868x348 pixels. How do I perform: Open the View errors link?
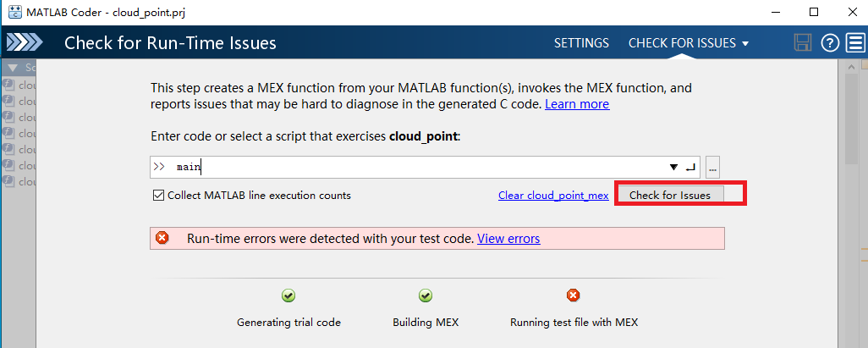coord(508,239)
